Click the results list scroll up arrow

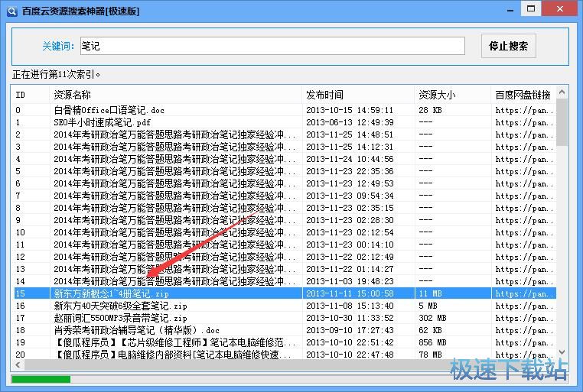pyautogui.click(x=562, y=92)
